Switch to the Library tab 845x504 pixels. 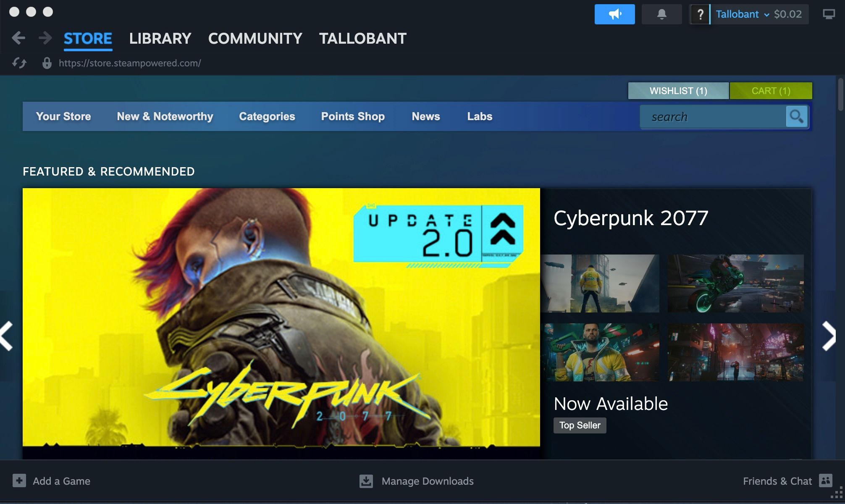point(160,38)
